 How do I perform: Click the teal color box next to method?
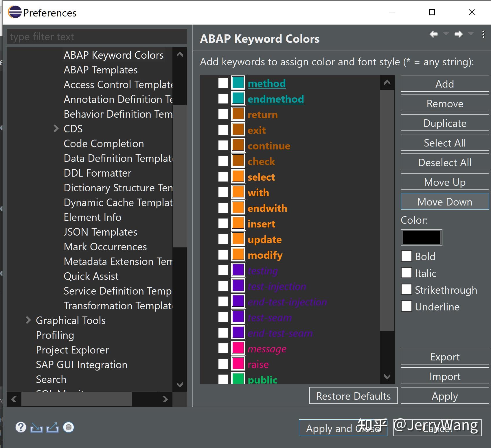coord(238,83)
